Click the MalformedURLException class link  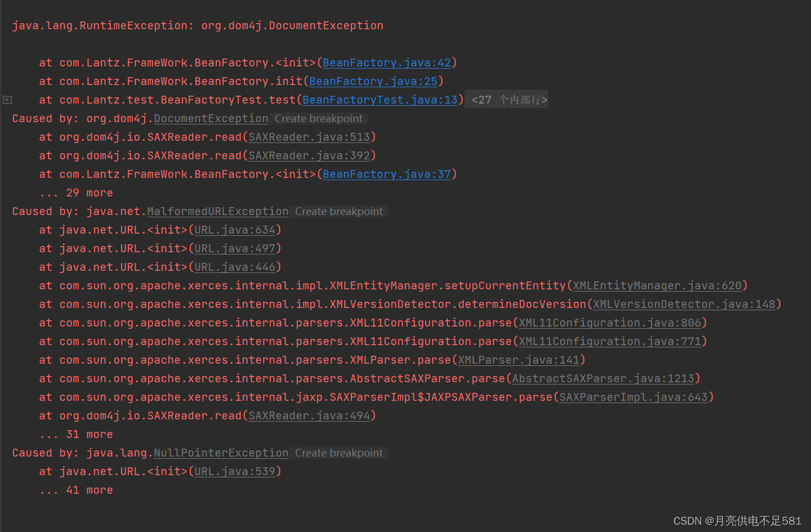(218, 212)
